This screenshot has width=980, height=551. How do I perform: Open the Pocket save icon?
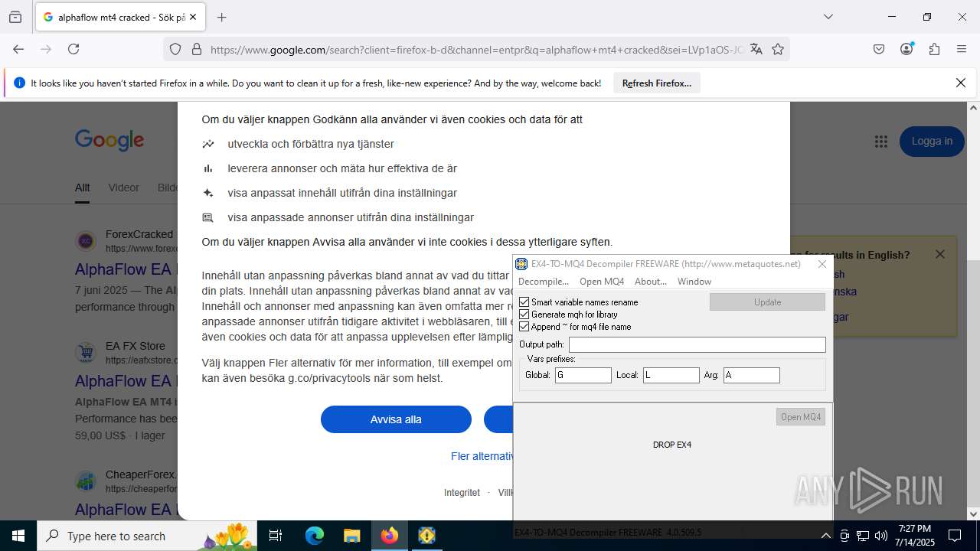(x=879, y=49)
